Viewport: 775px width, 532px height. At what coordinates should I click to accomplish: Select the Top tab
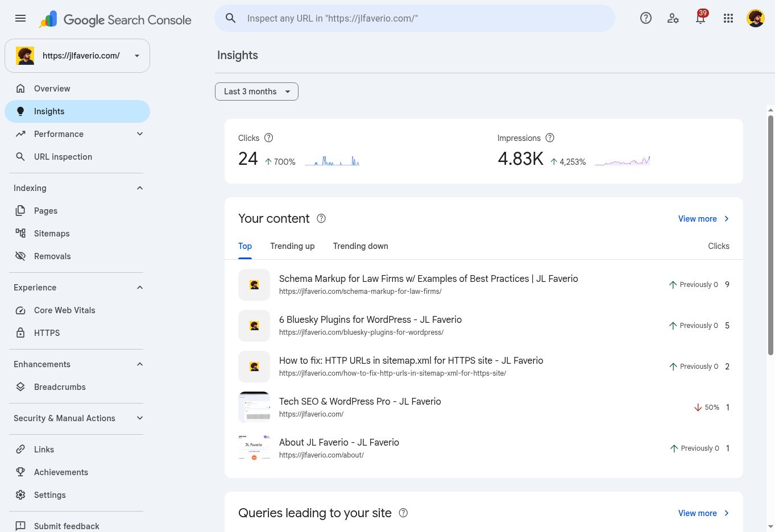coord(245,246)
